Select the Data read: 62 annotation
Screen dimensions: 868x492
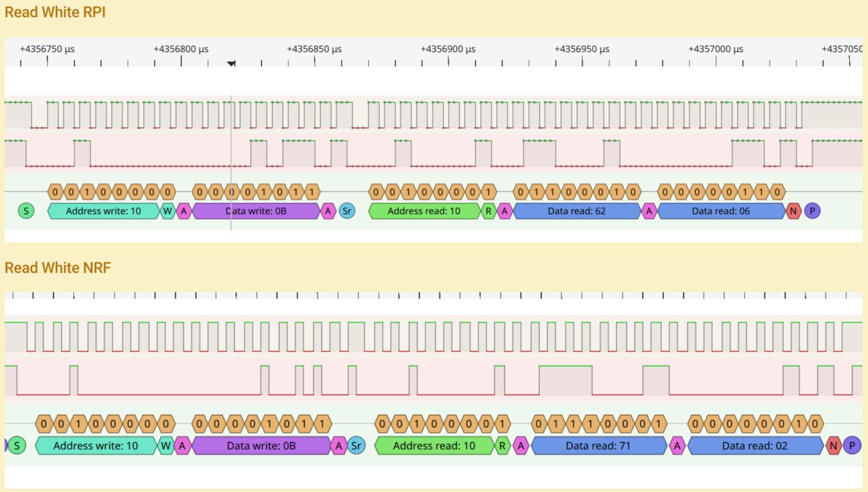pyautogui.click(x=577, y=211)
